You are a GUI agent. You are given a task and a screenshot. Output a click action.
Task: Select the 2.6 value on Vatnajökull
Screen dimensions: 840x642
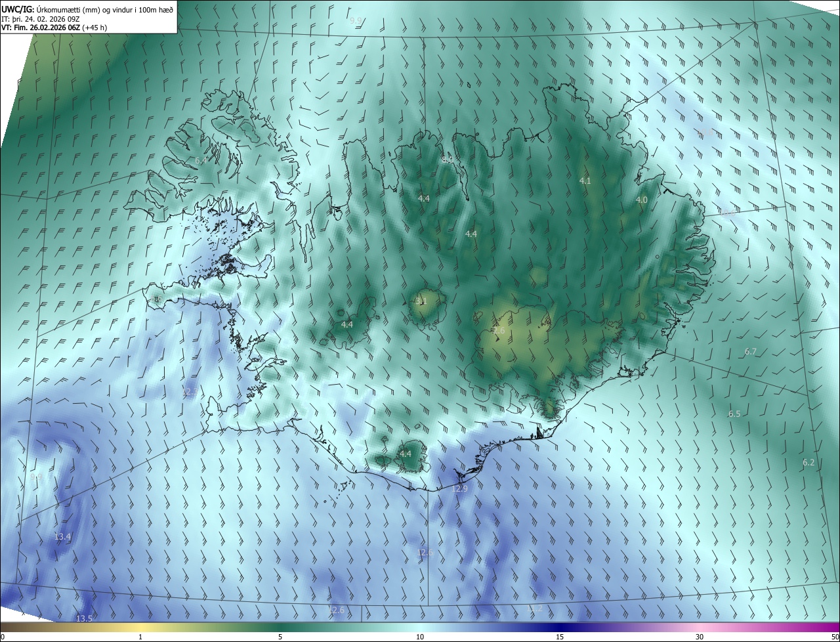coord(499,331)
